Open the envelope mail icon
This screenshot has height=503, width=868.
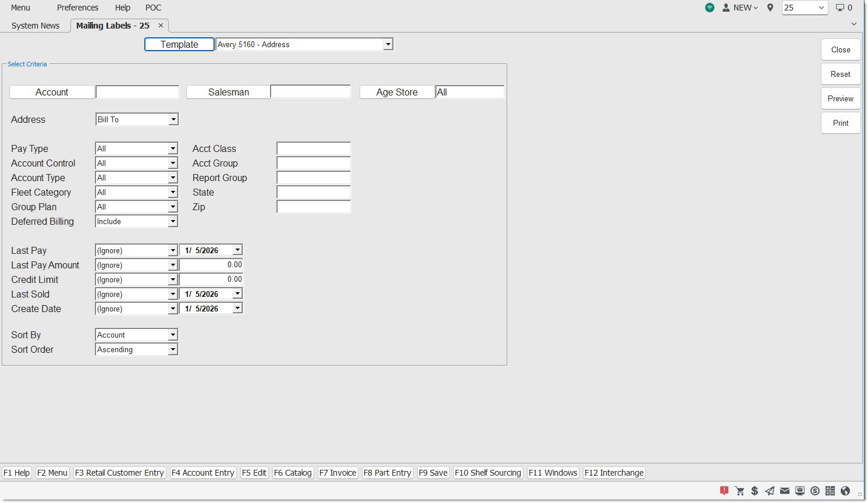(x=785, y=491)
